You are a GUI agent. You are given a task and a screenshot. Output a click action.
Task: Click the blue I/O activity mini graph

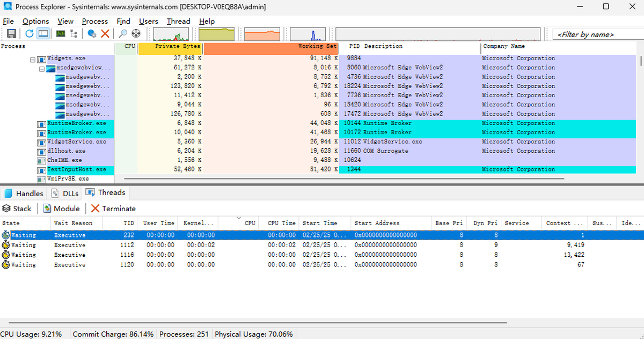[x=309, y=34]
